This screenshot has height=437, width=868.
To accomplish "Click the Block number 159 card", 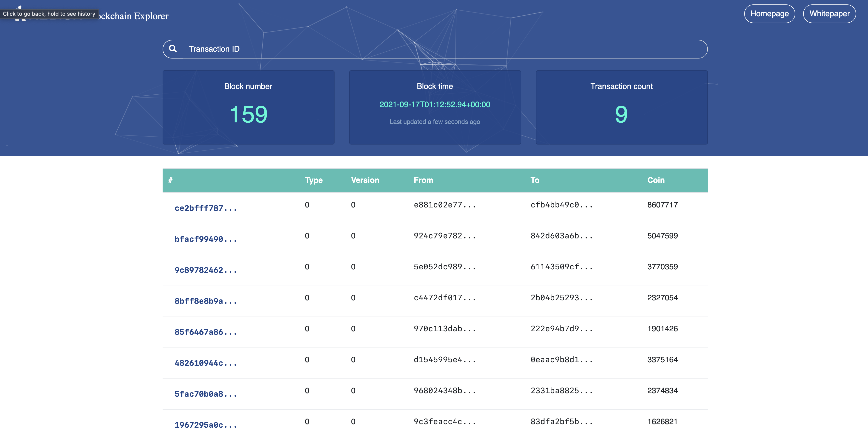I will point(248,107).
